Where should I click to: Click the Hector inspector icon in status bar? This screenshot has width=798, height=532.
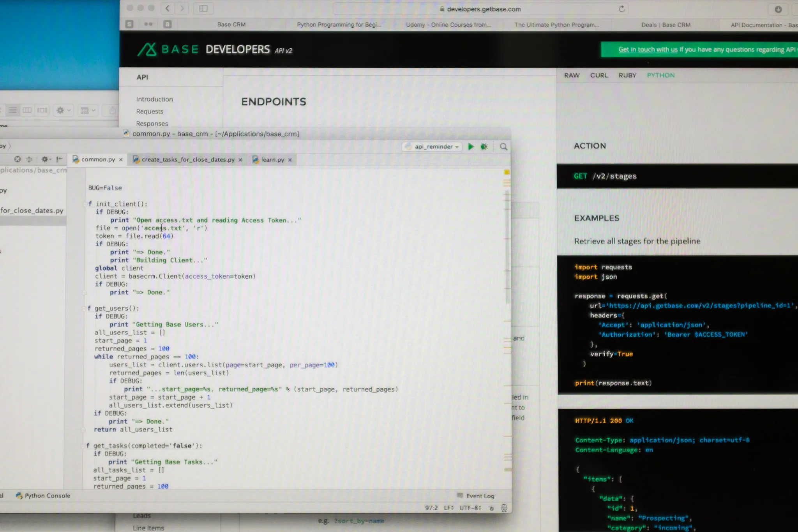click(504, 508)
